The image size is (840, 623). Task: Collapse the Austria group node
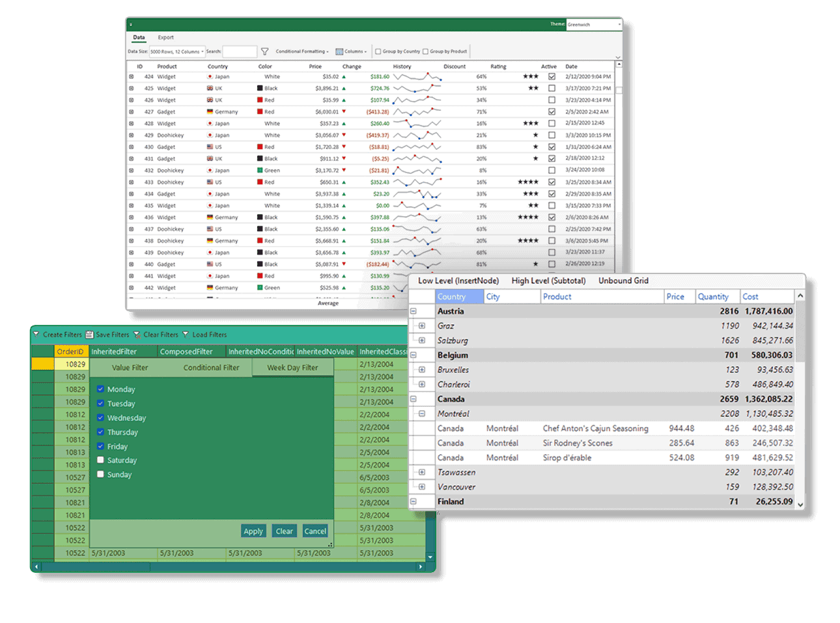[413, 311]
